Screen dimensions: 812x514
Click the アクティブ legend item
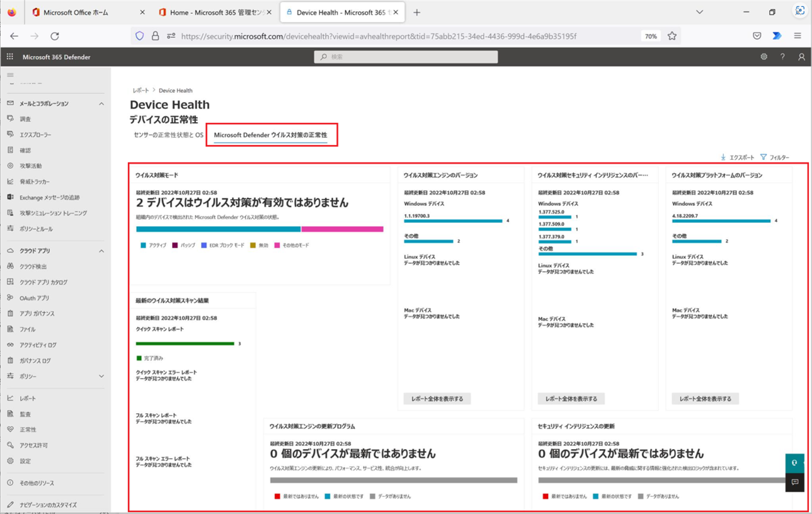(x=154, y=245)
